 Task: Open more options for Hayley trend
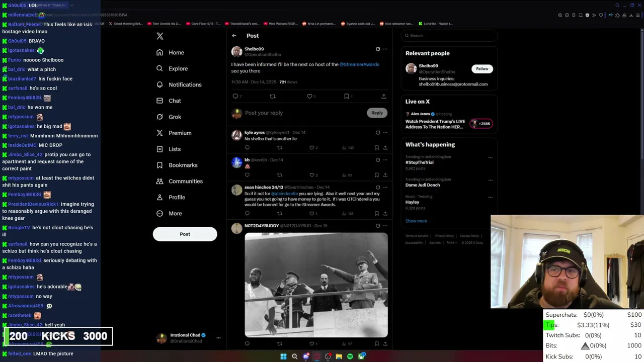point(491,197)
